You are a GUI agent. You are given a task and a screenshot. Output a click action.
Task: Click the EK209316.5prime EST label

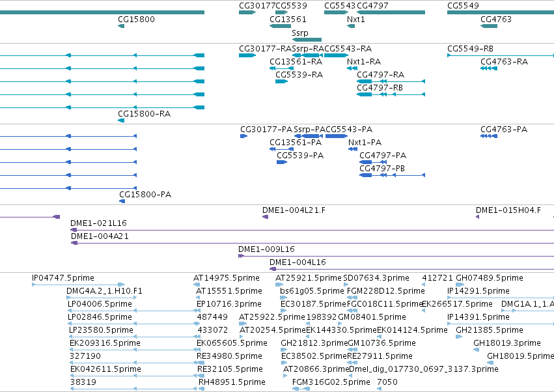coord(105,343)
